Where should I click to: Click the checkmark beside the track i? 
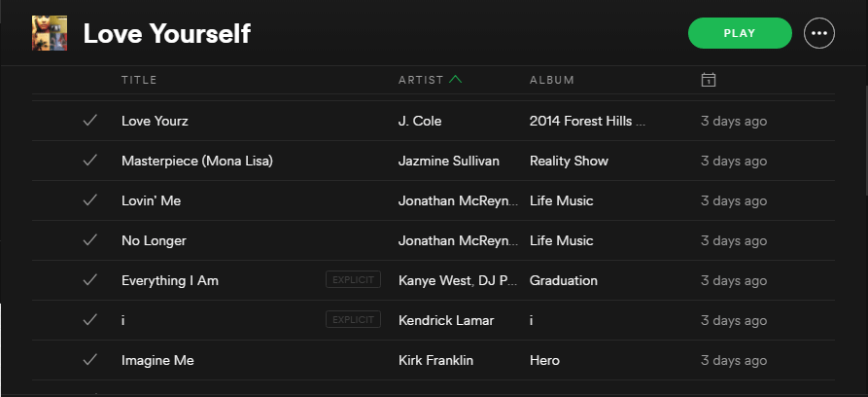[x=90, y=320]
